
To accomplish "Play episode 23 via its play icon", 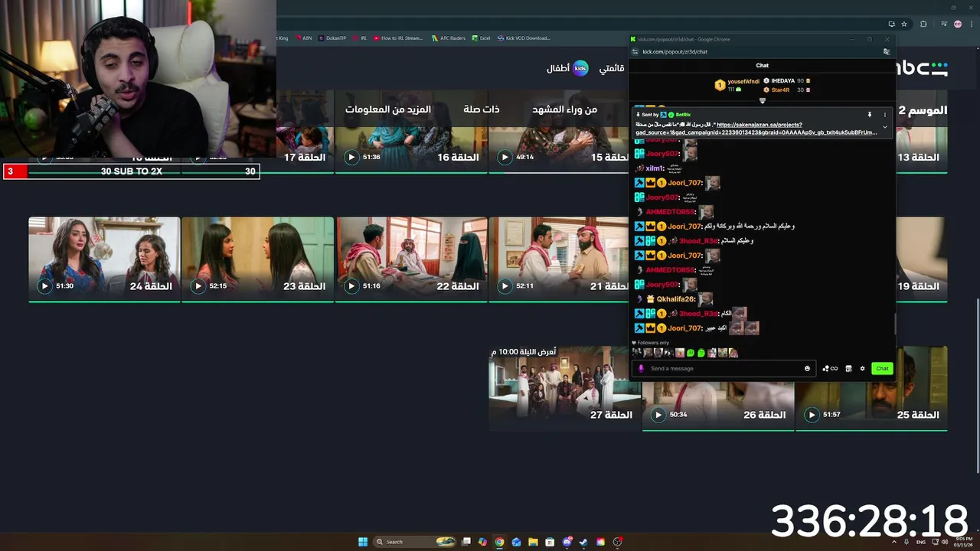I will 198,286.
